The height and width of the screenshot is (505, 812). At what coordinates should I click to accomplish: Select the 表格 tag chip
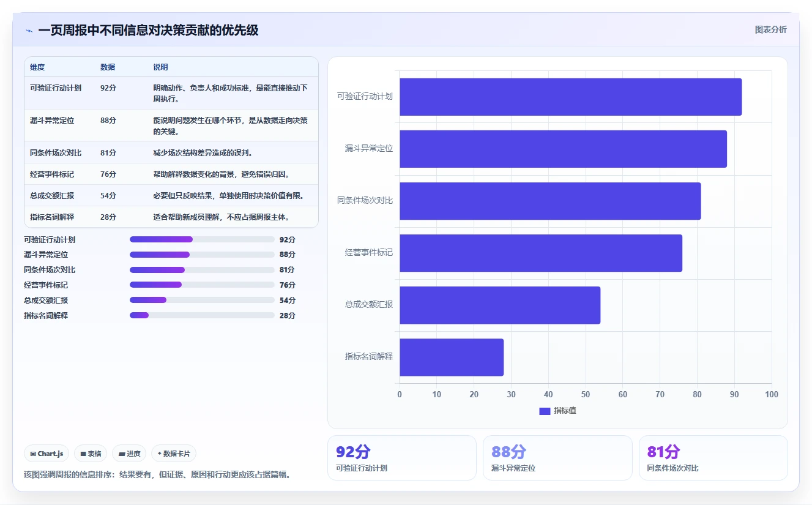click(x=91, y=454)
